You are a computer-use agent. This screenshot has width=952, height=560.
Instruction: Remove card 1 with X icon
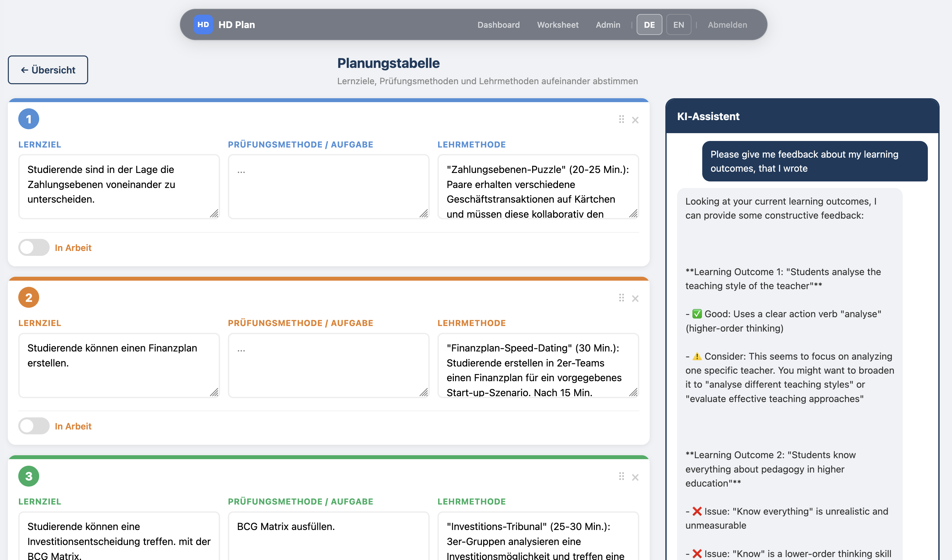[635, 120]
